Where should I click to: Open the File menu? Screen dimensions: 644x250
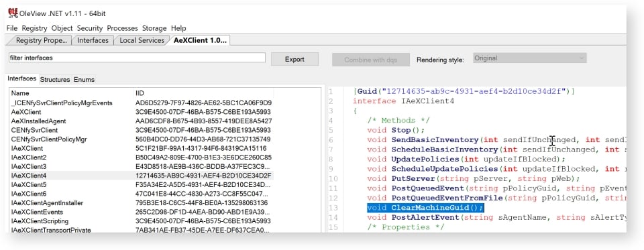(x=12, y=28)
